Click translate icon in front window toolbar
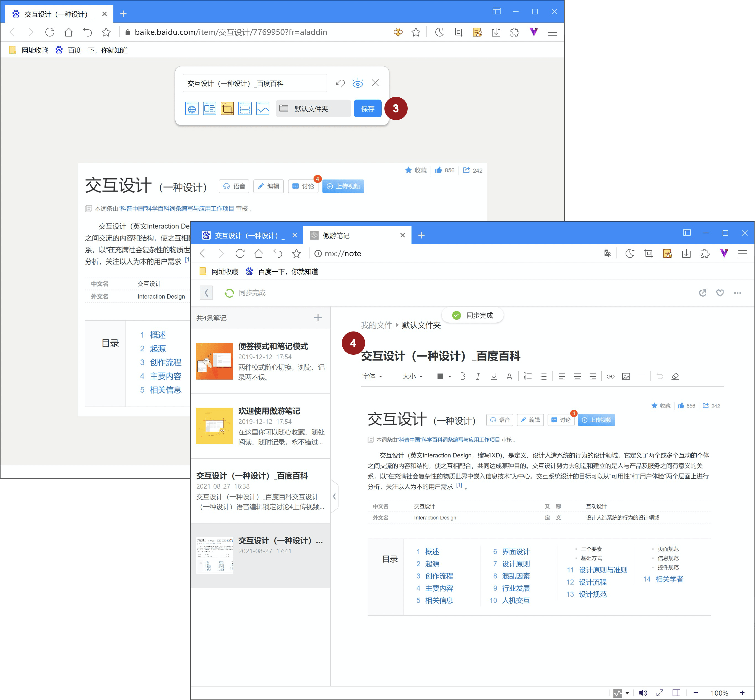Screen dimensions: 755x700 point(608,253)
